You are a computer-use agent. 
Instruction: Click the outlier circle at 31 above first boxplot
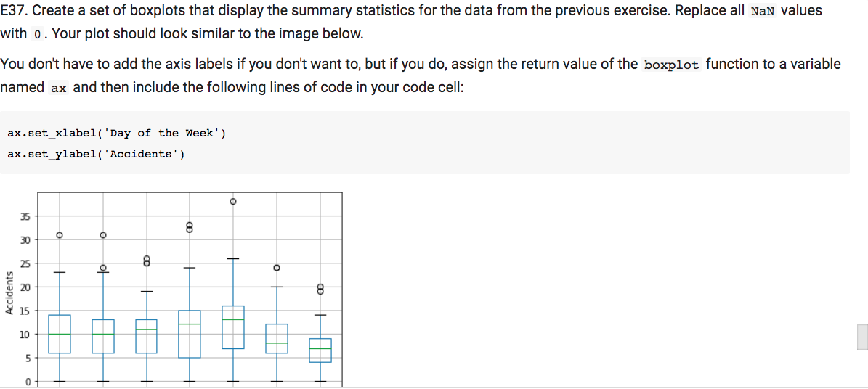[x=60, y=235]
